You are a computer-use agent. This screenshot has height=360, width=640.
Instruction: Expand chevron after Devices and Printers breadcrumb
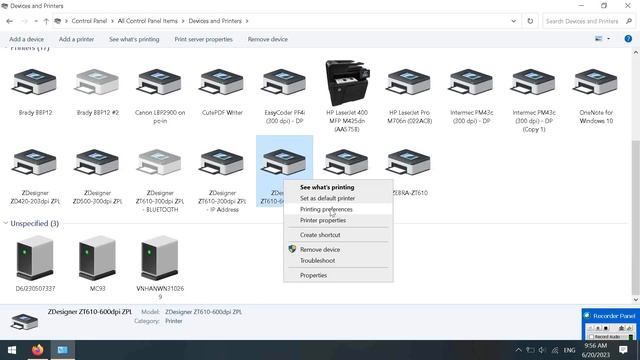point(247,21)
